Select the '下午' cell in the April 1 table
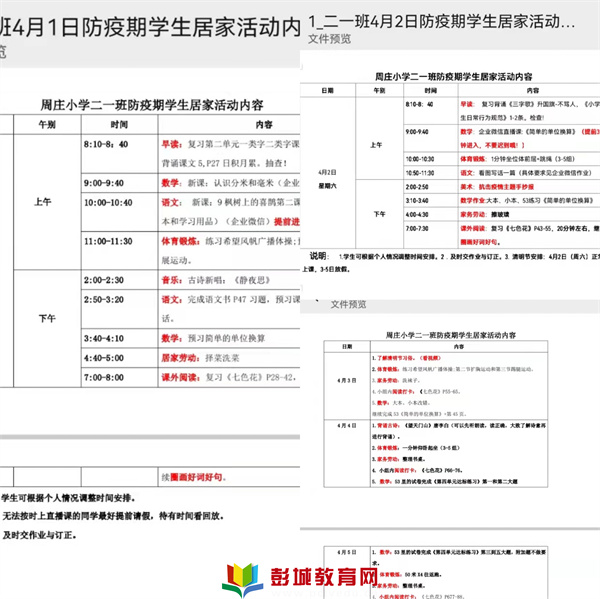600x599 pixels. point(47,318)
